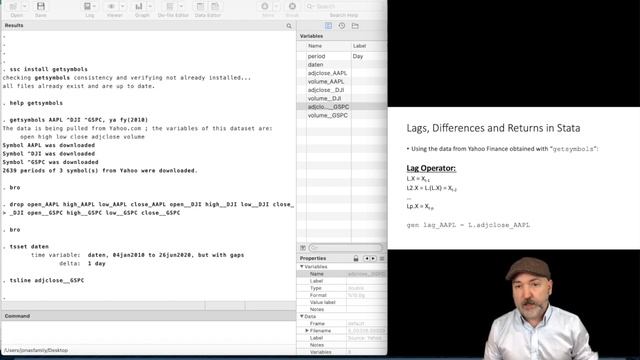Open the Do-file Editor icon
This screenshot has width=640, height=360.
coord(170,6)
